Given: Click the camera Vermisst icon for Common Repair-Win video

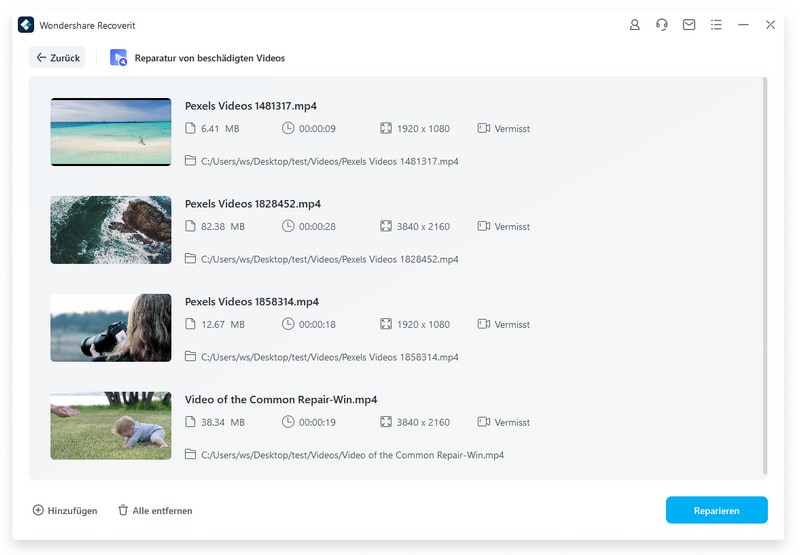Looking at the screenshot, I should point(484,422).
